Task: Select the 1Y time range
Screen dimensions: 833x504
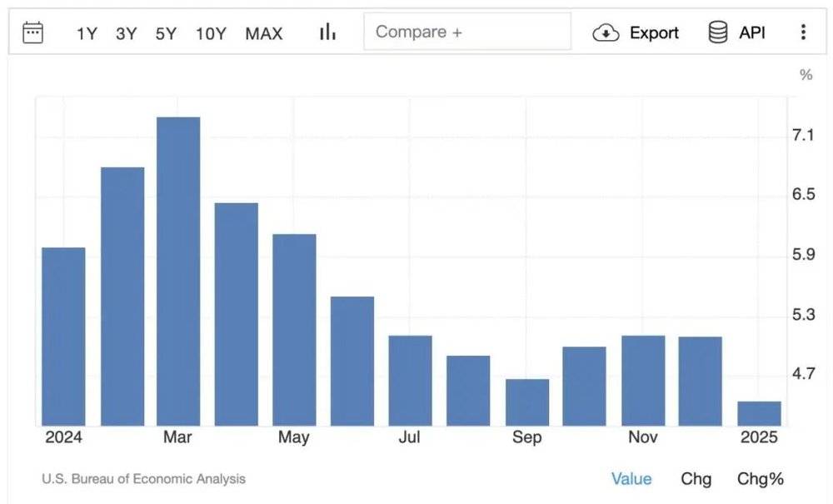Action: pyautogui.click(x=87, y=33)
